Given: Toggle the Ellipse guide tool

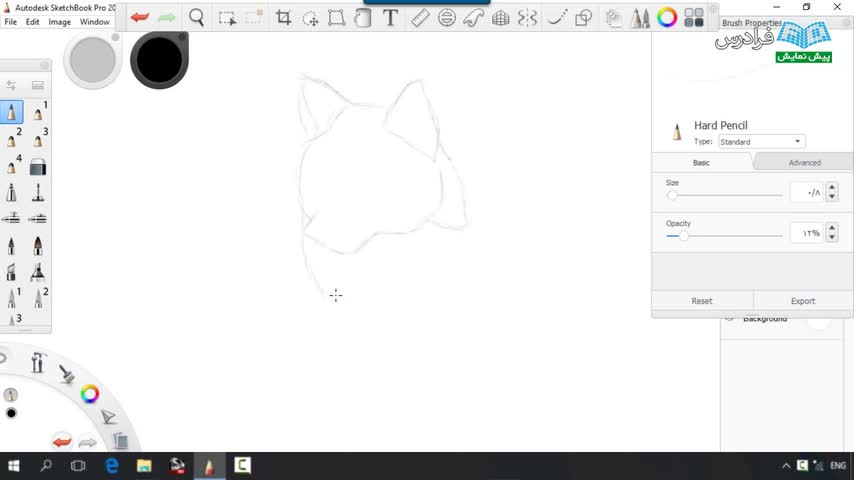Looking at the screenshot, I should pyautogui.click(x=447, y=17).
